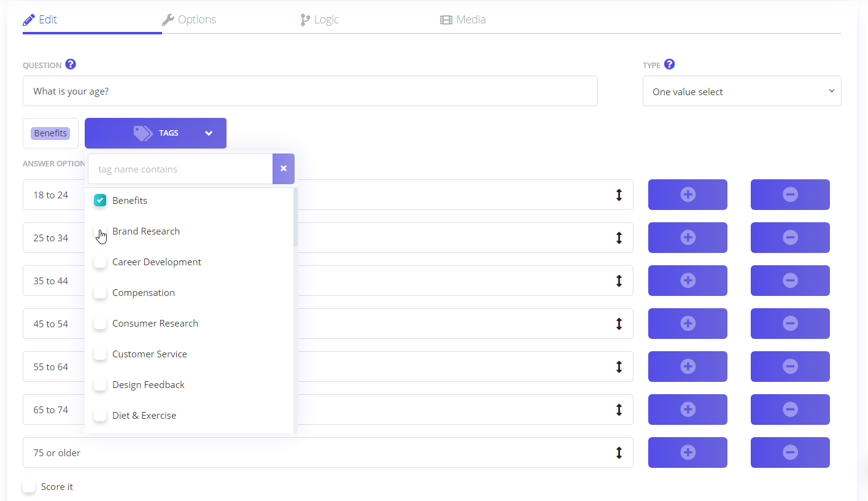Click reorder arrows on the 75 or older row

click(x=619, y=452)
